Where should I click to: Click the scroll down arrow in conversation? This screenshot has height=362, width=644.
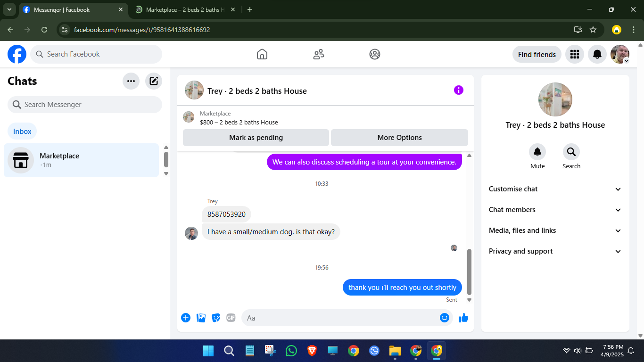tap(469, 300)
